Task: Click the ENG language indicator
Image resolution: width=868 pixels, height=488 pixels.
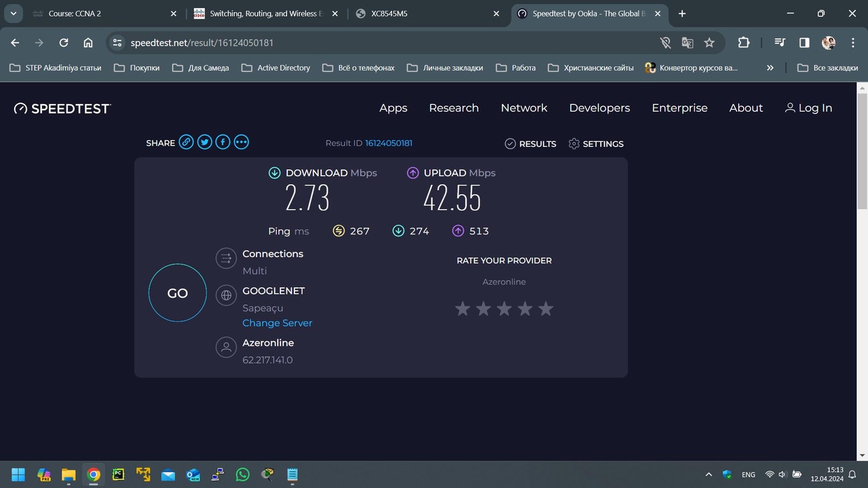Action: pyautogui.click(x=748, y=475)
